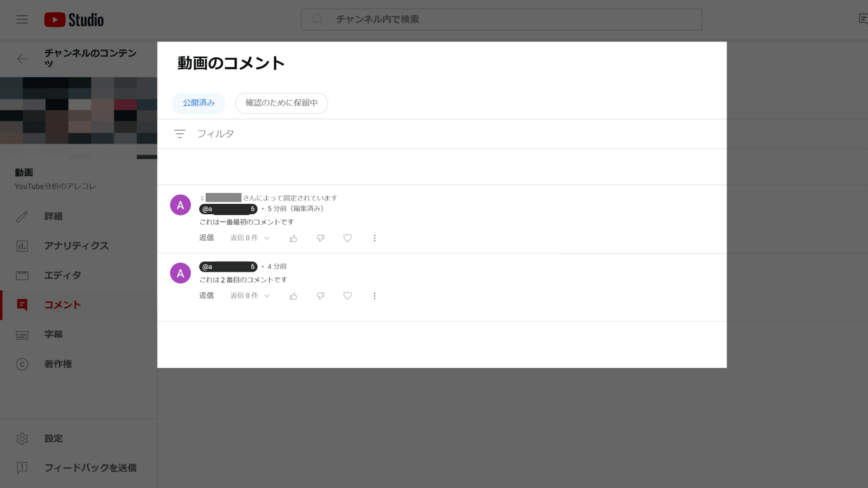Click the video title YouTube分析のアレコレ
This screenshot has height=488, width=868.
pyautogui.click(x=56, y=186)
